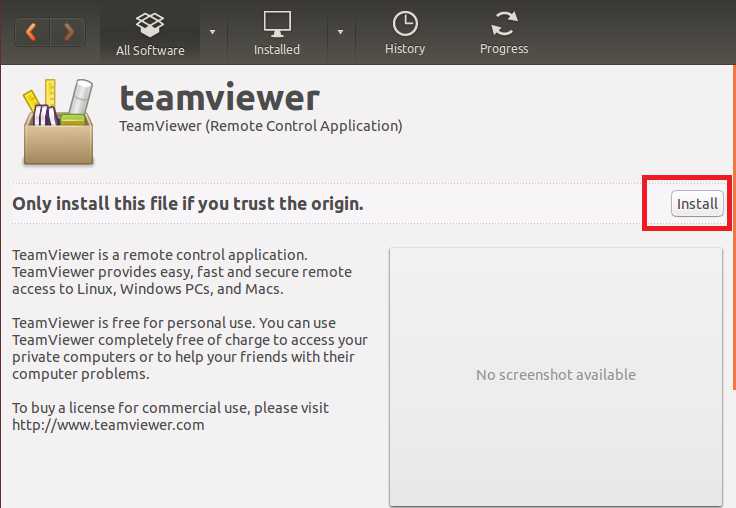Expand the Installed dropdown arrow

pos(340,32)
